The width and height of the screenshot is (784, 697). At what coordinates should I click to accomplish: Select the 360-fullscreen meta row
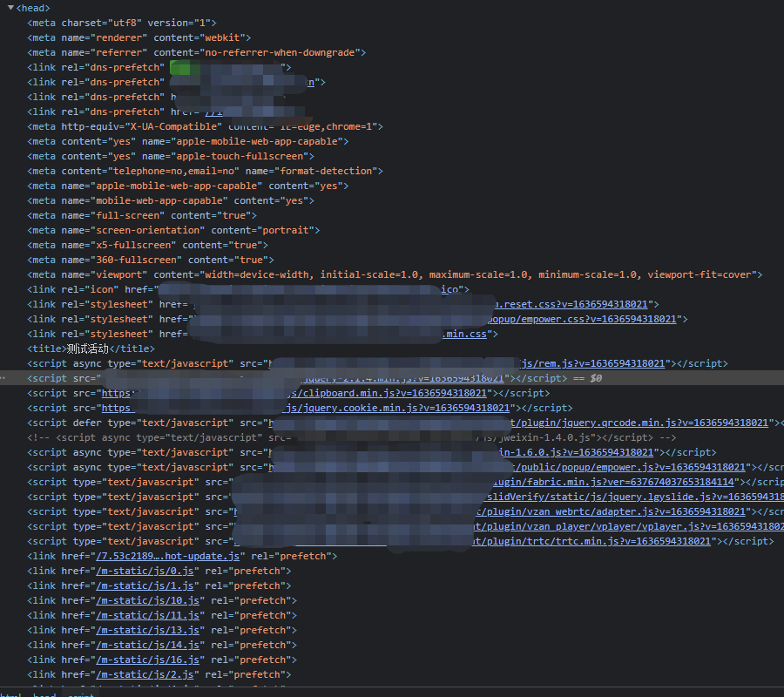click(151, 260)
